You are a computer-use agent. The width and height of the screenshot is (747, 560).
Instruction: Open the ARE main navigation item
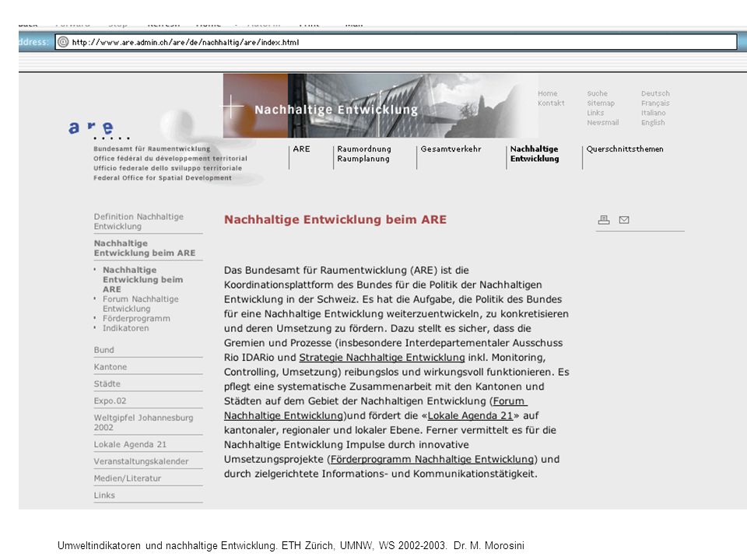(x=301, y=149)
